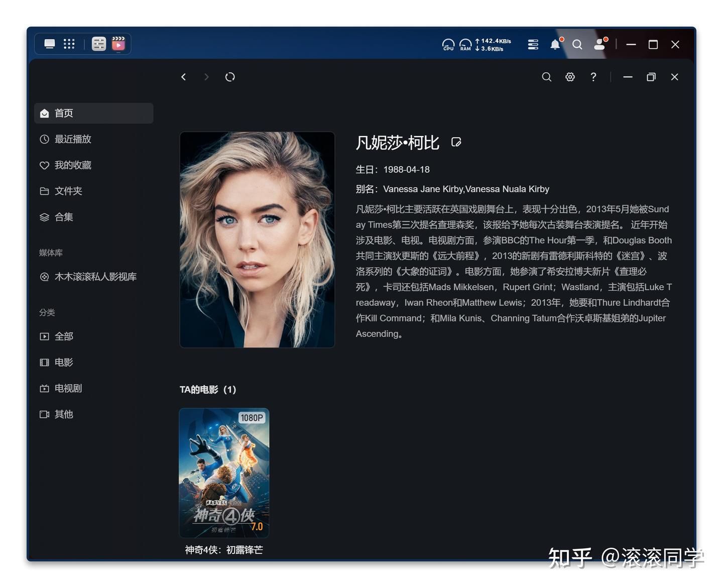Open the task list icon in system bar
723x588 pixels.
[533, 45]
